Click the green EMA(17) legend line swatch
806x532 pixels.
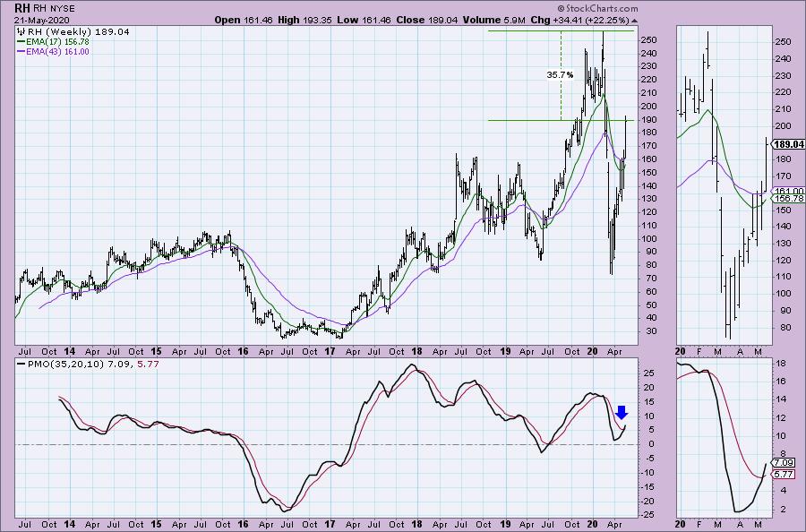21,41
